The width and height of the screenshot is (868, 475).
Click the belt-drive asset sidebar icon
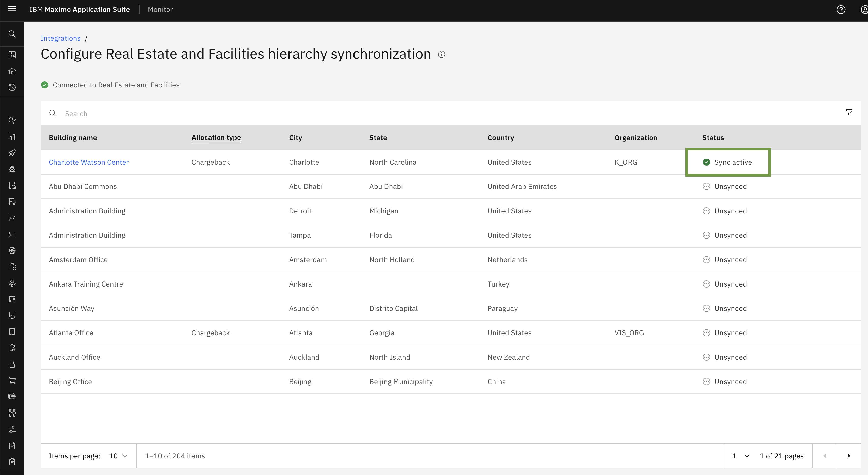12,153
